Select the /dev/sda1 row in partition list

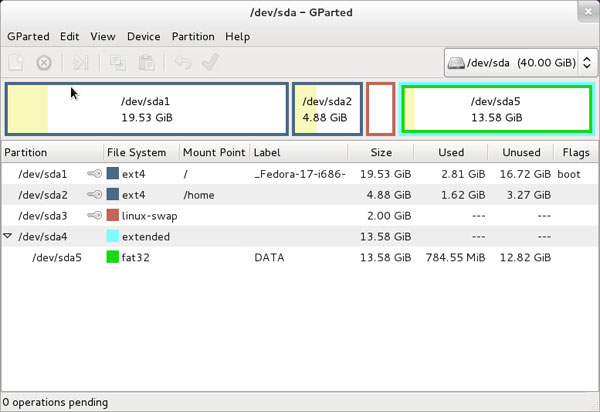[300, 174]
